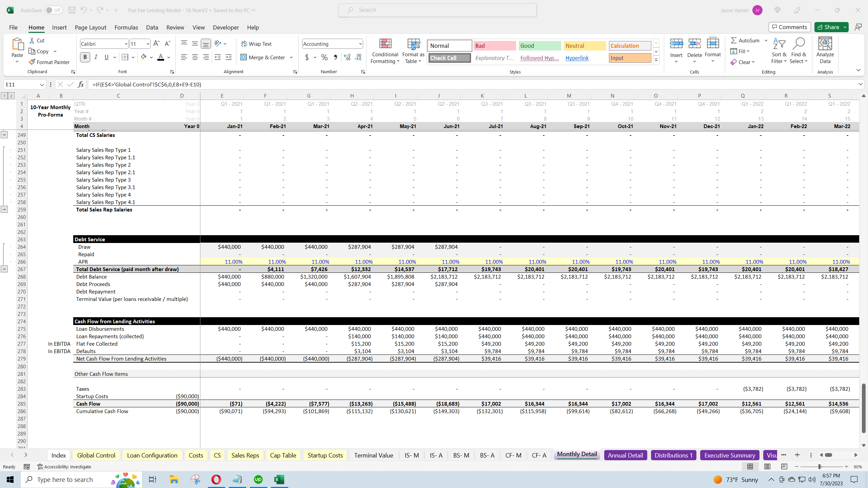Collapse row group at row 249
This screenshot has width=868, height=488.
[x=4, y=135]
